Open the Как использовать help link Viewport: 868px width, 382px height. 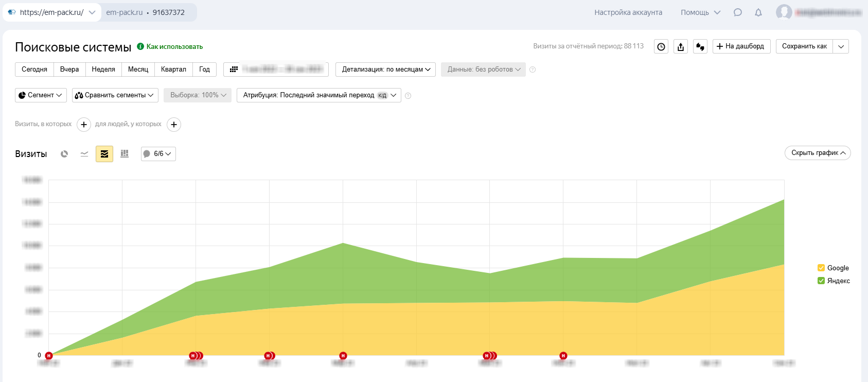click(x=174, y=47)
